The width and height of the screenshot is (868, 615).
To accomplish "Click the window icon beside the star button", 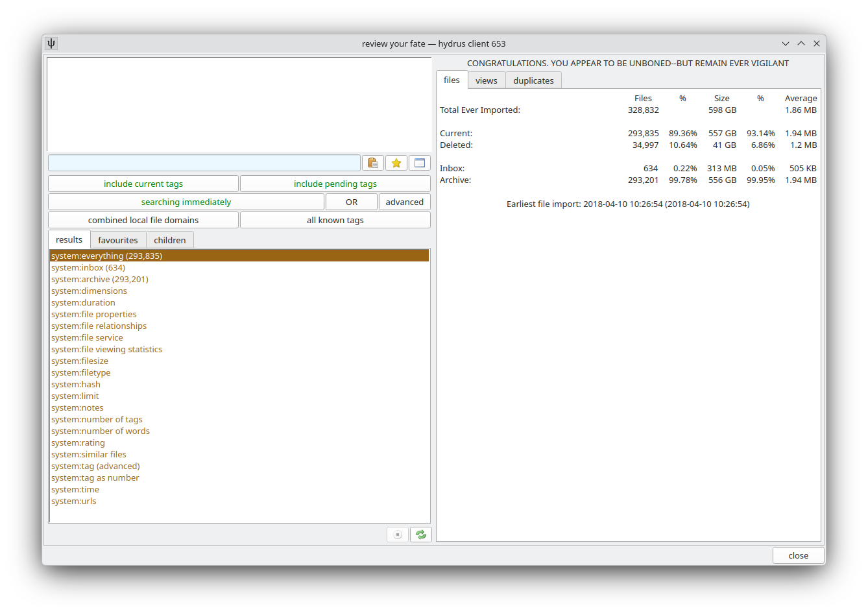I will coord(420,163).
